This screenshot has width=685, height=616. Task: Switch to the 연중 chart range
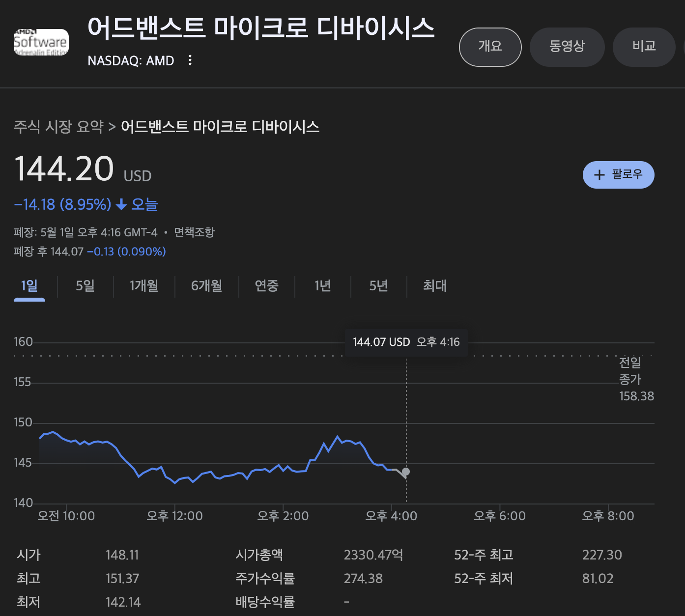pos(266,286)
